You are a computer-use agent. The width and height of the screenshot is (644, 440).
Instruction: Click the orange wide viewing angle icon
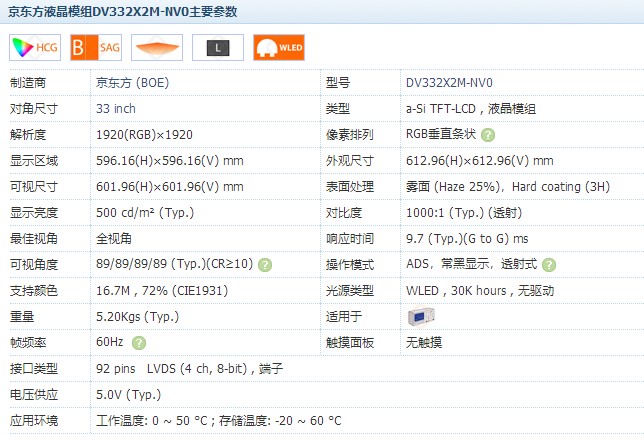click(157, 48)
